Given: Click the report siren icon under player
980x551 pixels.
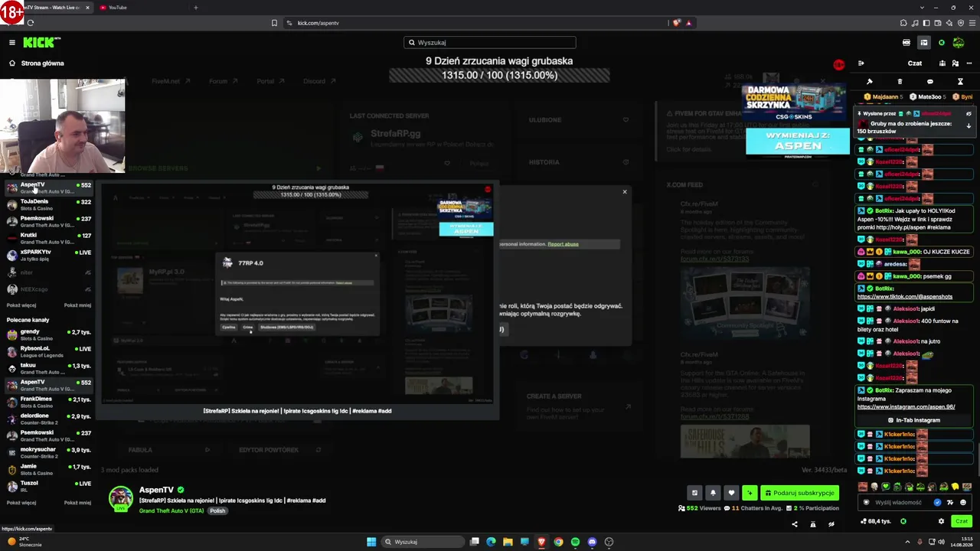Looking at the screenshot, I should [813, 524].
